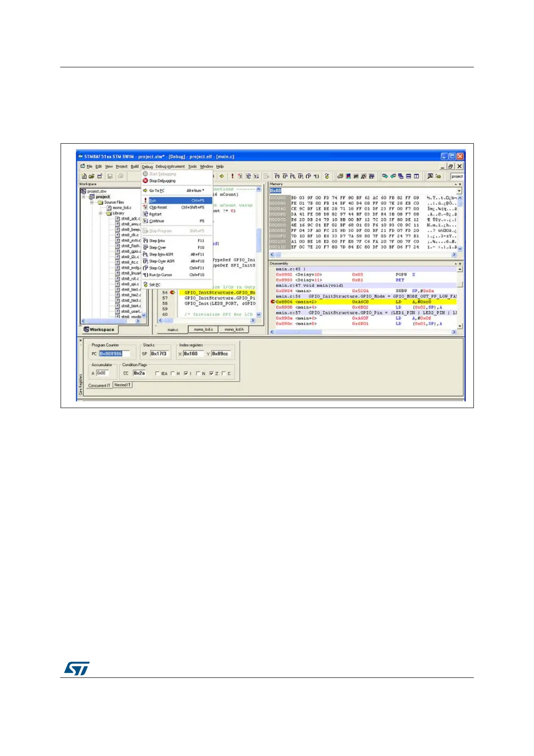The width and height of the screenshot is (534, 756).
Task: Click the Run to Cursor toolbar icon
Action: (x=316, y=176)
